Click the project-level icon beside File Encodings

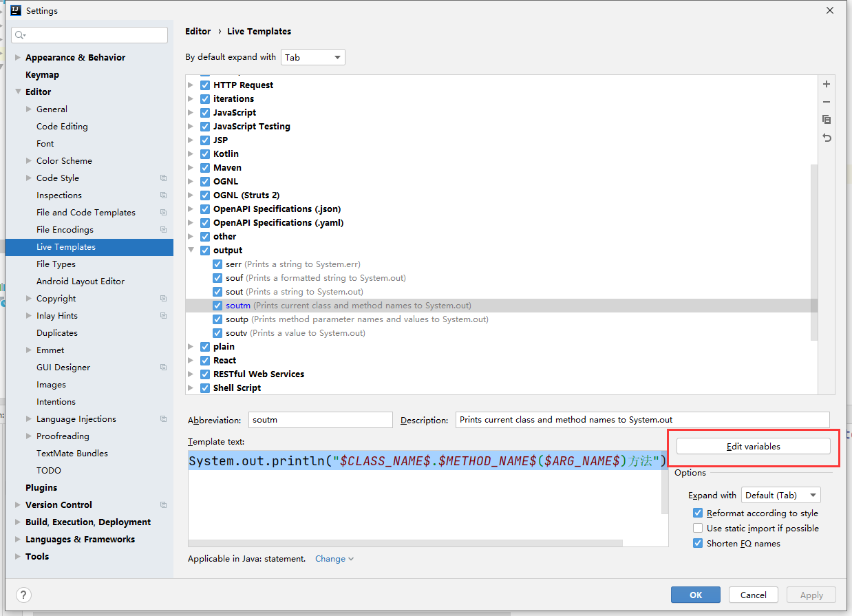point(163,230)
